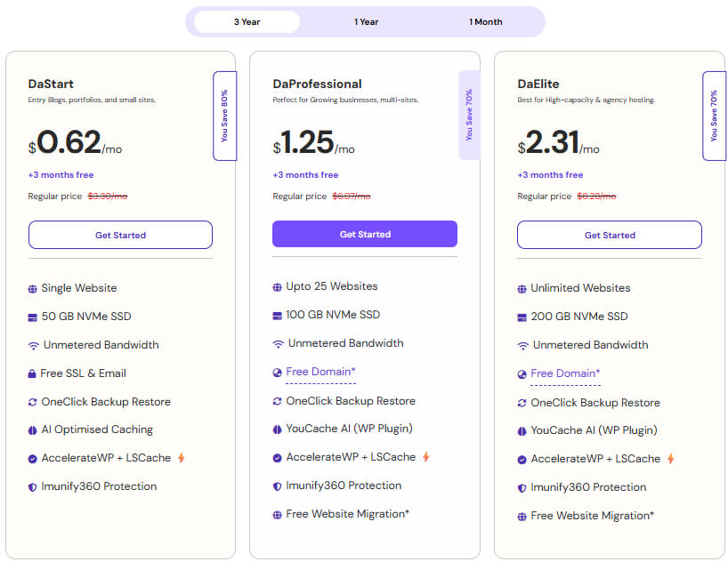Click brain icon in DaElite YouCache AI

click(522, 431)
